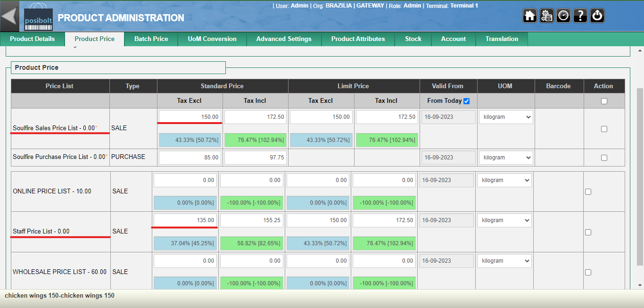
Task: Click the scrollbar up arrow
Action: point(640,50)
